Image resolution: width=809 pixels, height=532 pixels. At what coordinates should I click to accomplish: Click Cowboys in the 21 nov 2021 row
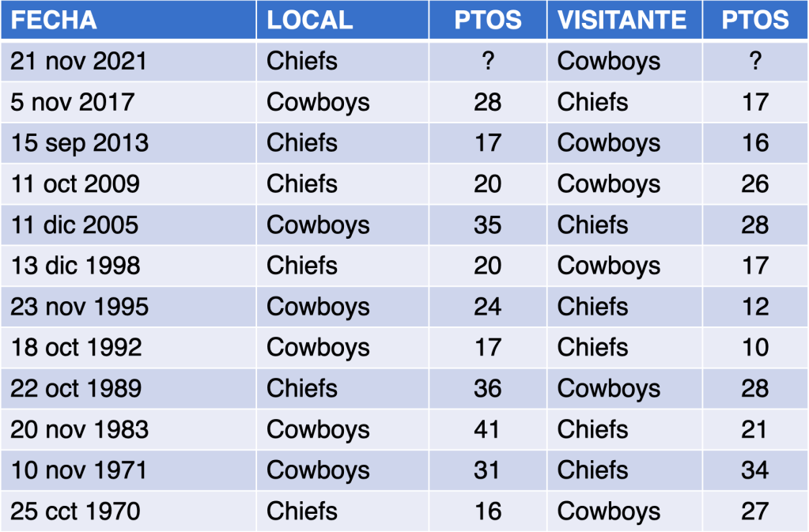pyautogui.click(x=608, y=62)
